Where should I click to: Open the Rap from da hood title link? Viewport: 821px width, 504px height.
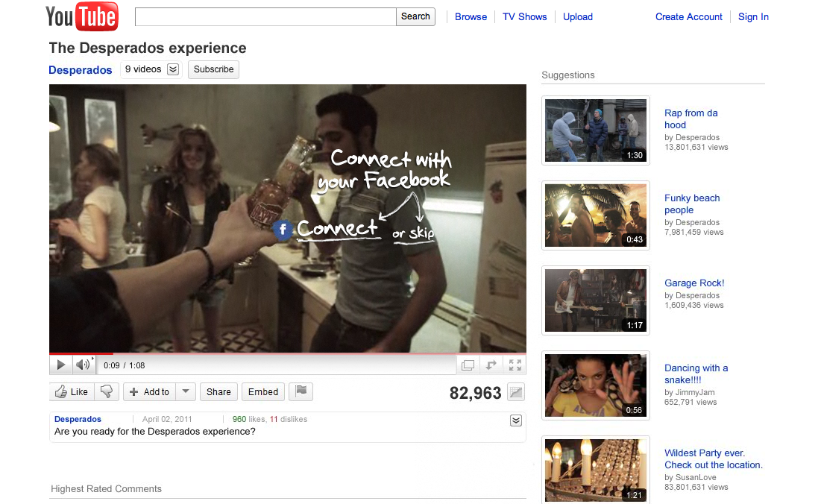point(691,119)
